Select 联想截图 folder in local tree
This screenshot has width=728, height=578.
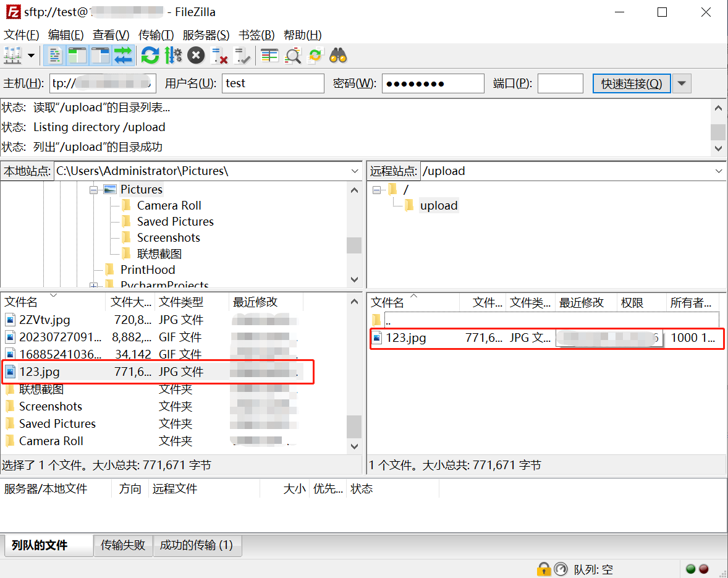pyautogui.click(x=159, y=254)
